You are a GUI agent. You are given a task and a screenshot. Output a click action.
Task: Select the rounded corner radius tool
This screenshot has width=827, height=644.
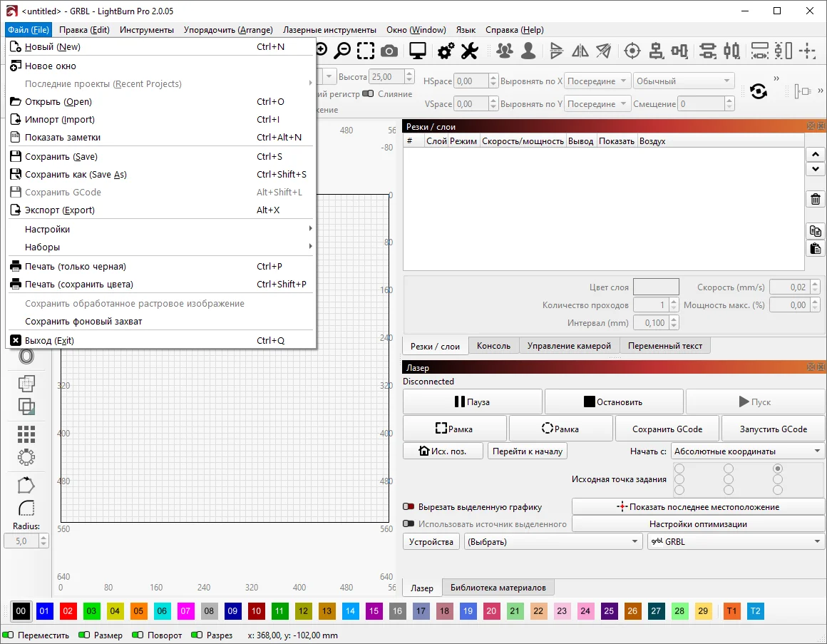click(x=26, y=508)
